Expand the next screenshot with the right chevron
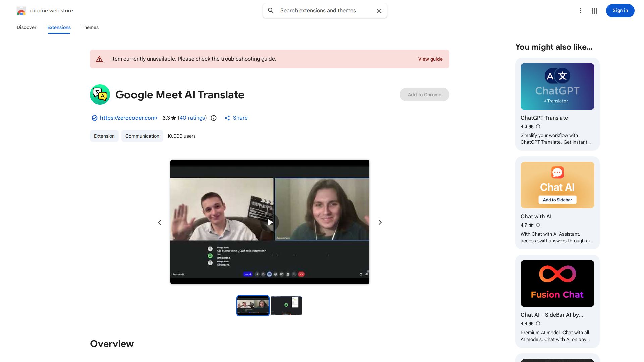Image resolution: width=644 pixels, height=362 pixels. tap(380, 222)
